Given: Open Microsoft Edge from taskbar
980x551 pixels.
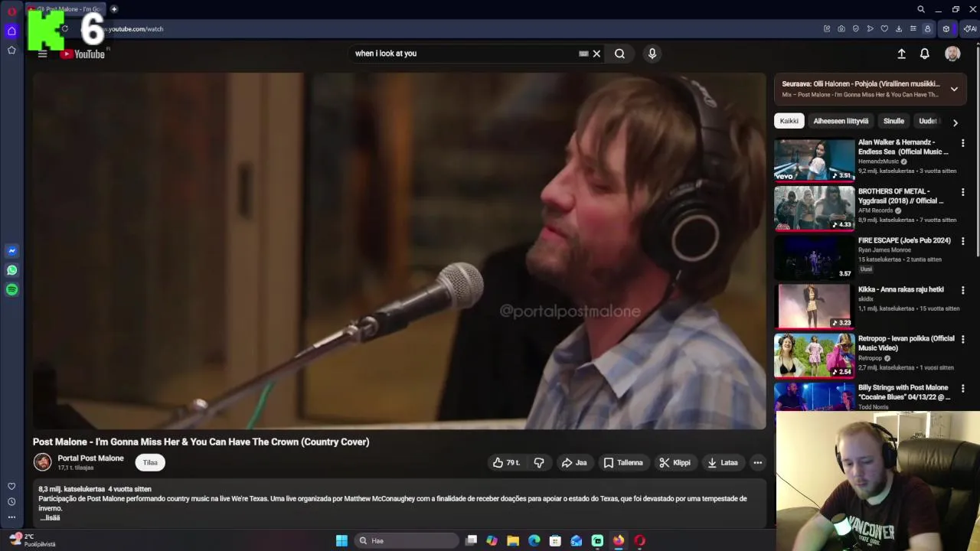Looking at the screenshot, I should pyautogui.click(x=534, y=540).
